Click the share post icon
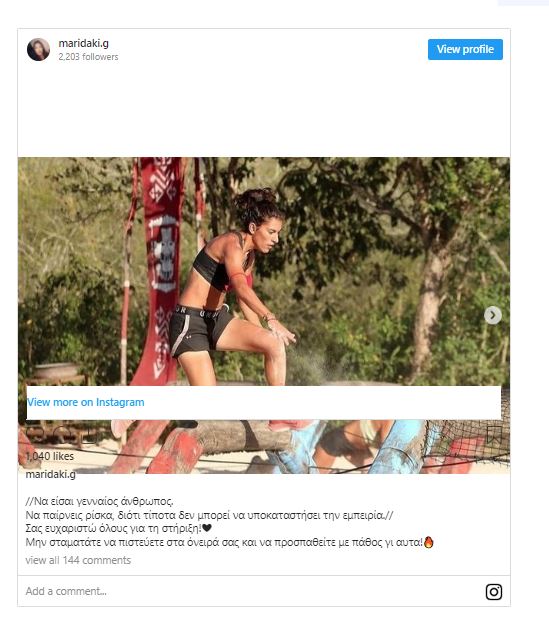 tap(90, 434)
